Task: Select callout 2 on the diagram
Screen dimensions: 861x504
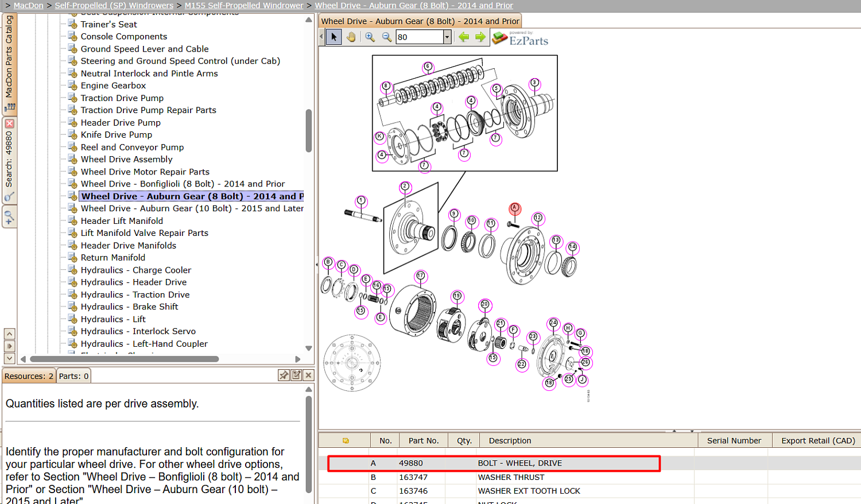Action: (x=405, y=187)
